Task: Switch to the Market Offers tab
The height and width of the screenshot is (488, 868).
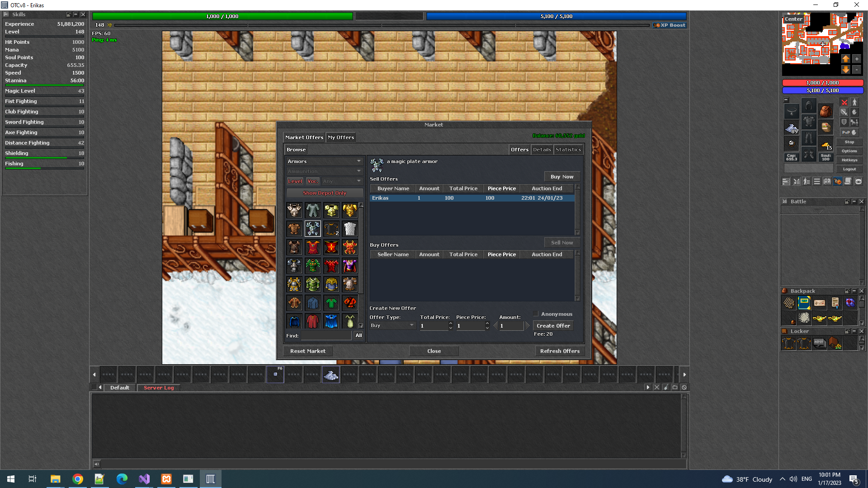Action: [304, 137]
